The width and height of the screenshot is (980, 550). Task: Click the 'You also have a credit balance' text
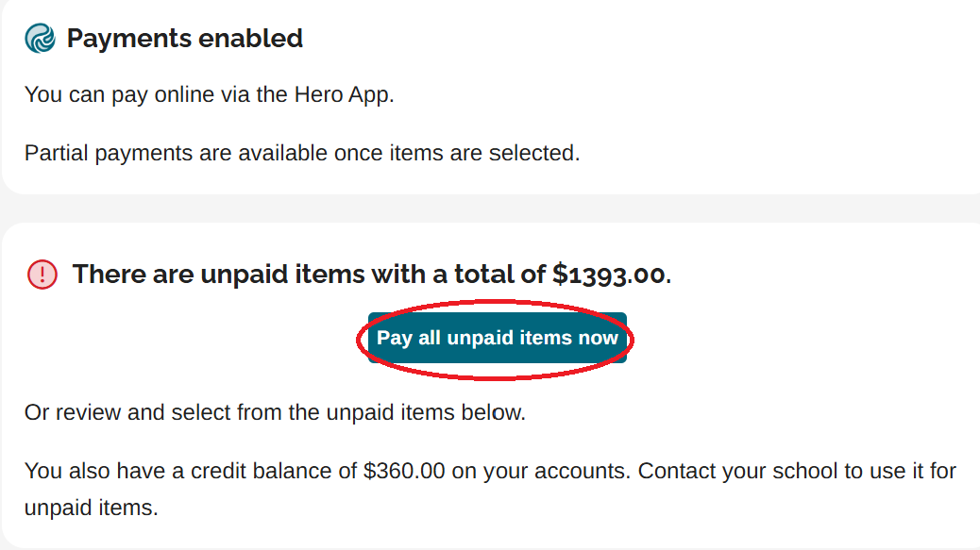(189, 471)
